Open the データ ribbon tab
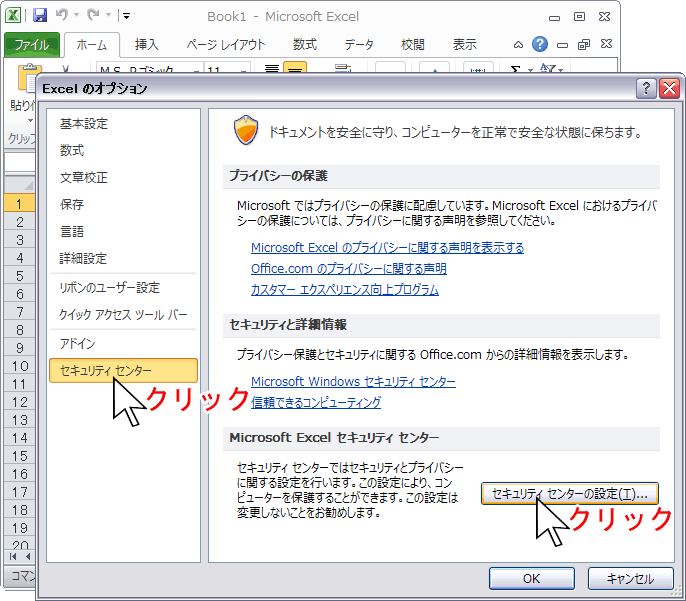686x601 pixels. click(359, 45)
